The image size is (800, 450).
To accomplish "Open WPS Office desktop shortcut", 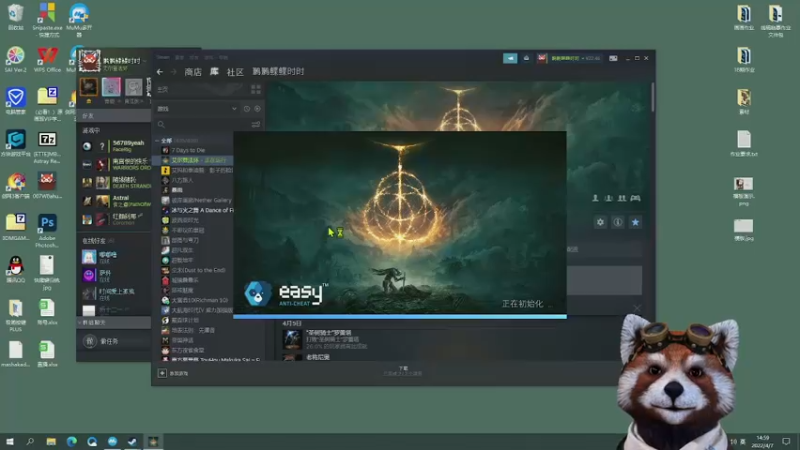I will (x=47, y=60).
